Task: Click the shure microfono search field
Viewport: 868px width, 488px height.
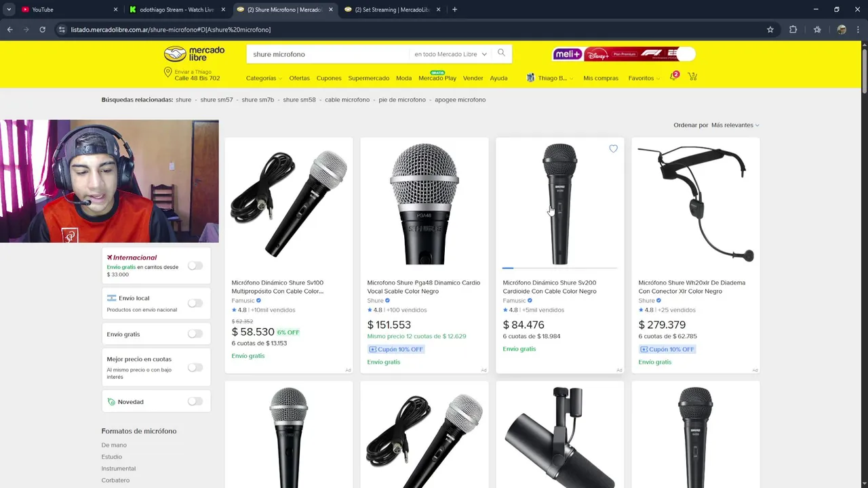Action: pos(329,54)
